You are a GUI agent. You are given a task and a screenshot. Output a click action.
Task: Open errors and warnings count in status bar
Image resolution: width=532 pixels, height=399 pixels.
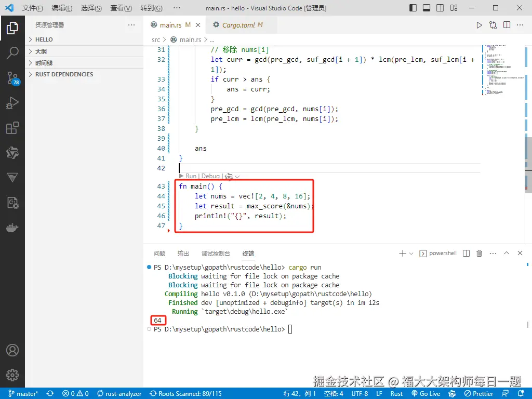pyautogui.click(x=75, y=394)
